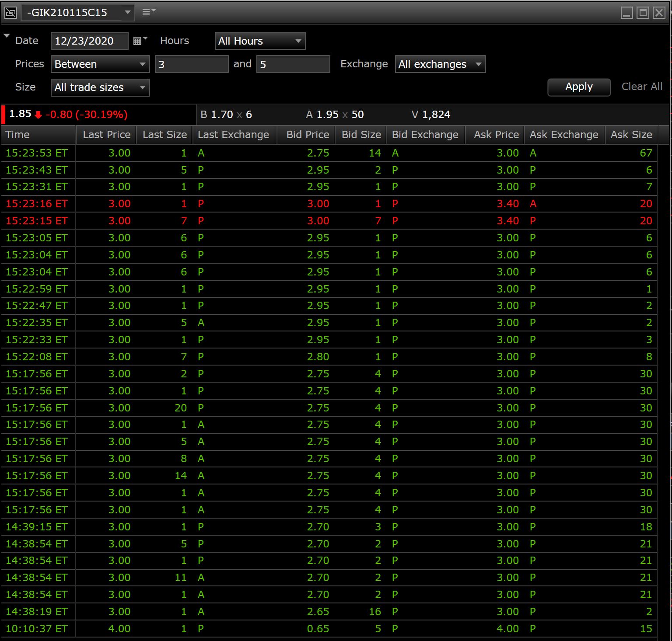The image size is (672, 641).
Task: Select the 15:23:53 ET trade row
Action: tap(329, 153)
